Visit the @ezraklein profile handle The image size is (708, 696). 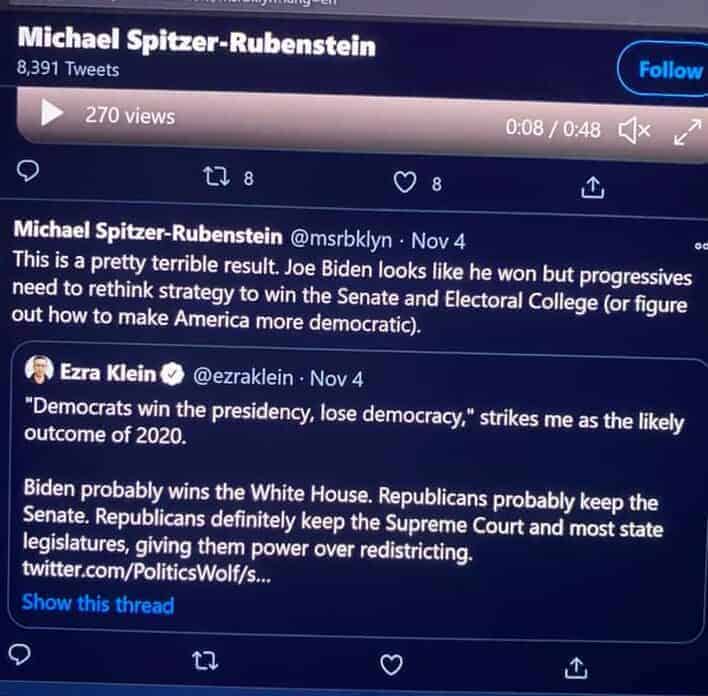(241, 377)
